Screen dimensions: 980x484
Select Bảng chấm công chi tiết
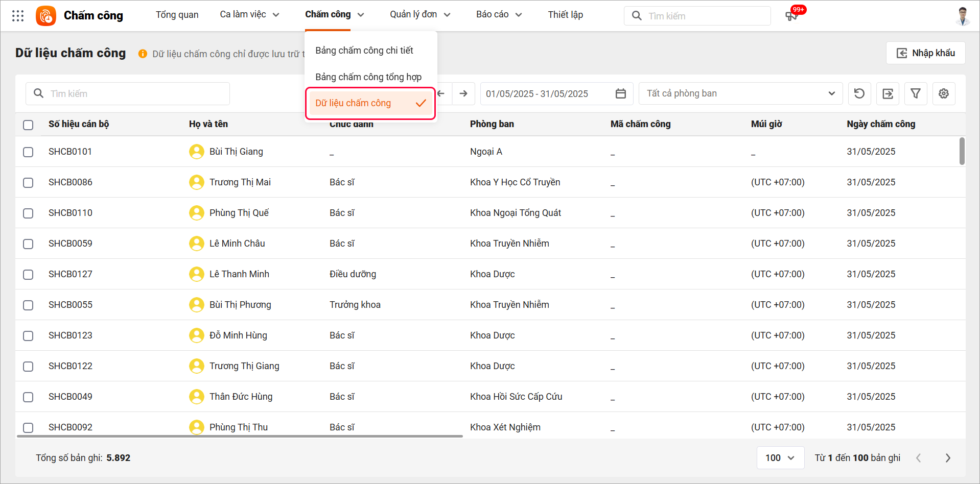click(364, 51)
